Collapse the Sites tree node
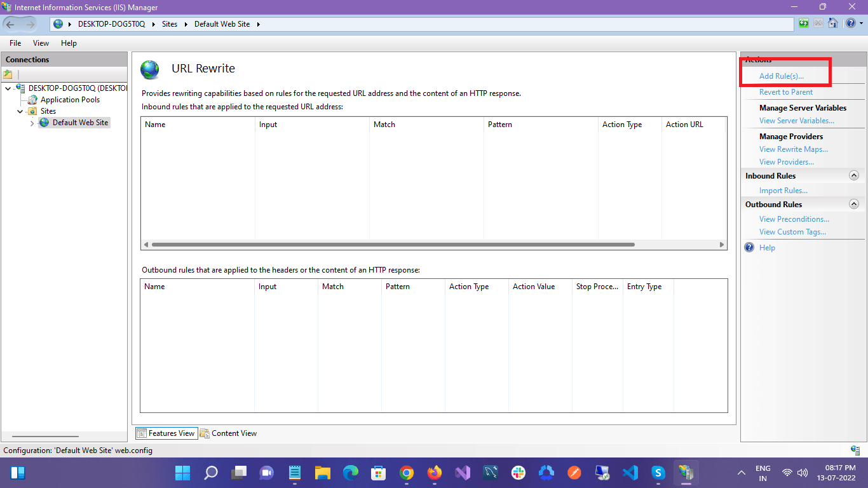The image size is (868, 488). tap(20, 111)
